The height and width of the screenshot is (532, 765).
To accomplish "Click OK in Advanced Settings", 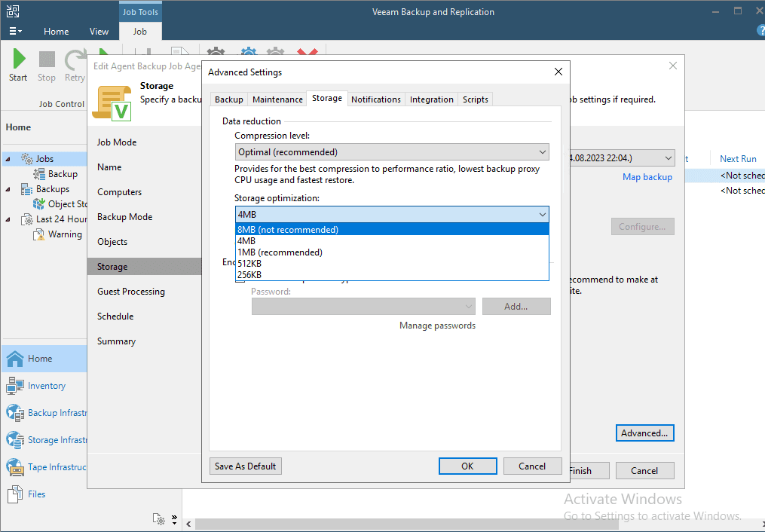I will [467, 466].
